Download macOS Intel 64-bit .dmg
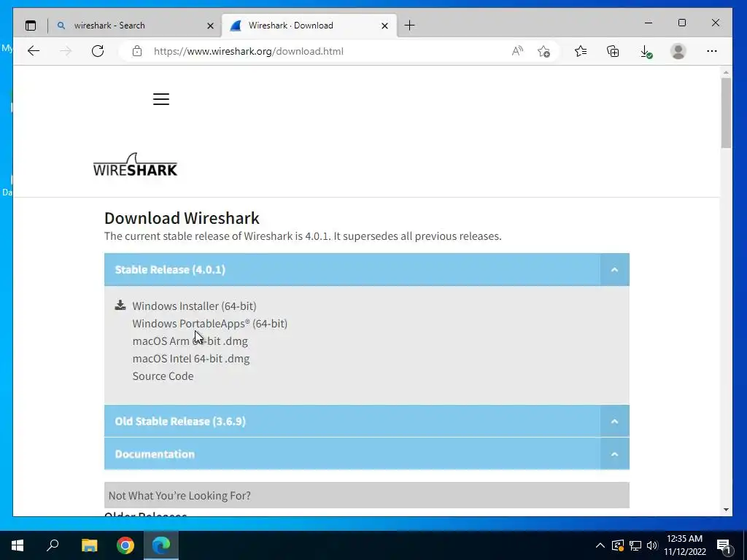This screenshot has width=747, height=560. point(191,359)
